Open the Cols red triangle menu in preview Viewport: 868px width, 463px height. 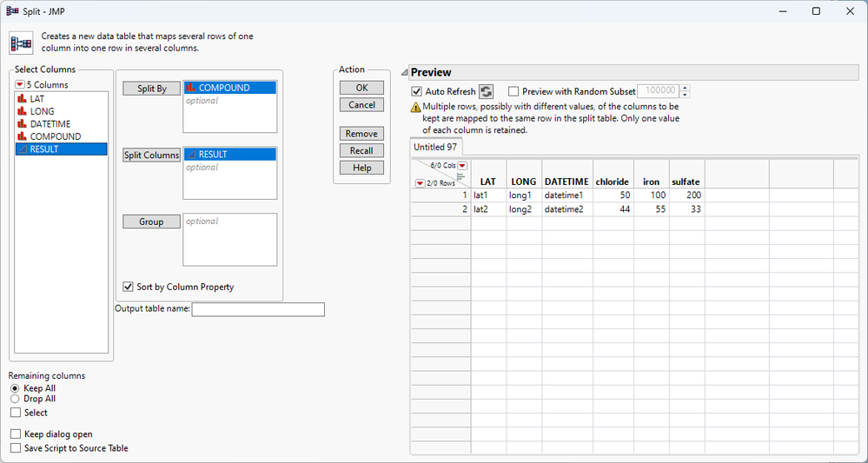click(462, 165)
